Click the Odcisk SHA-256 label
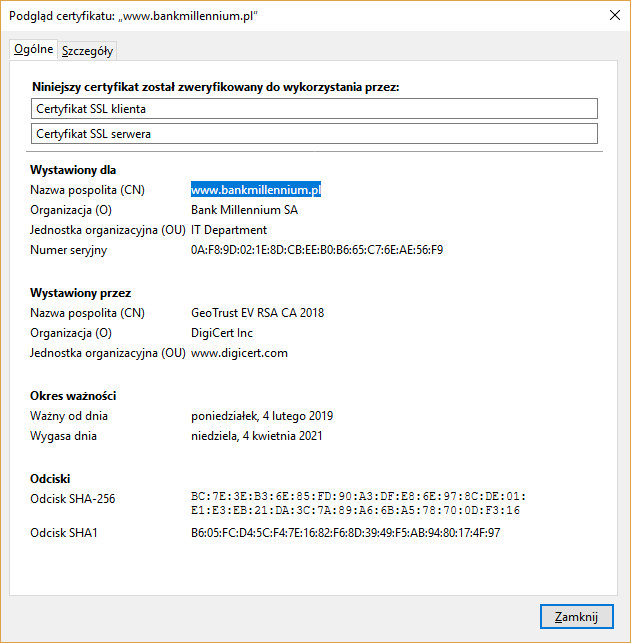Screen dimensions: 633x643 tap(73, 499)
